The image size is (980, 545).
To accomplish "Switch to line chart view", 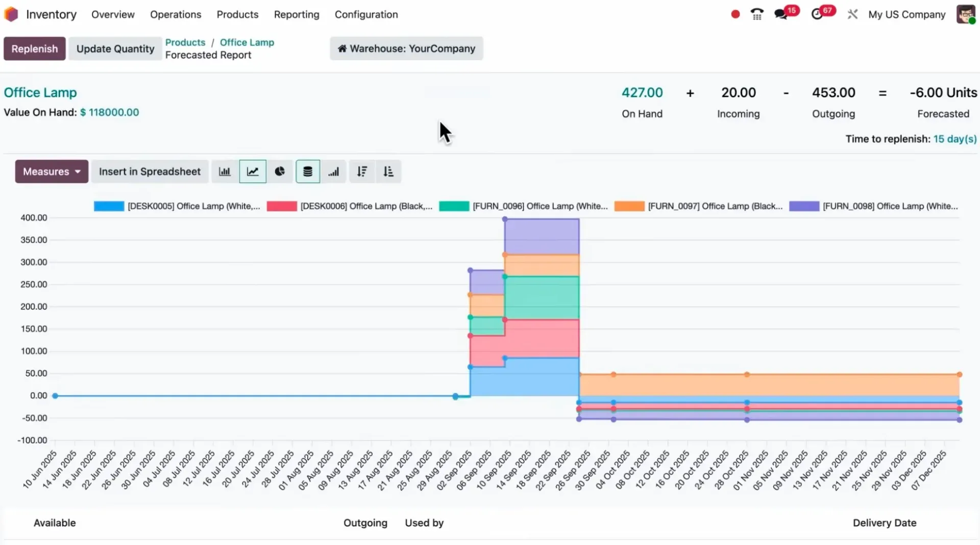I will tap(253, 172).
